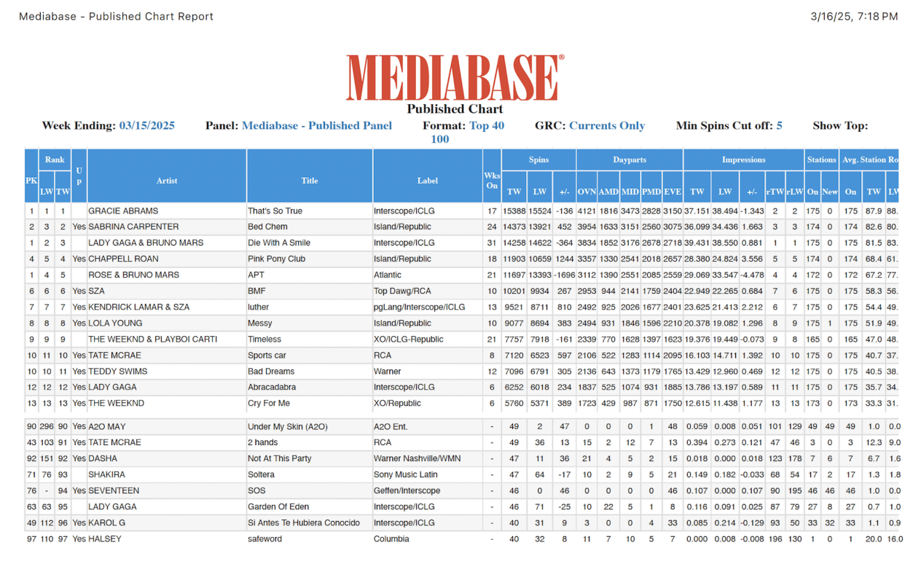
Task: Click the Top 40 format link
Action: click(487, 125)
